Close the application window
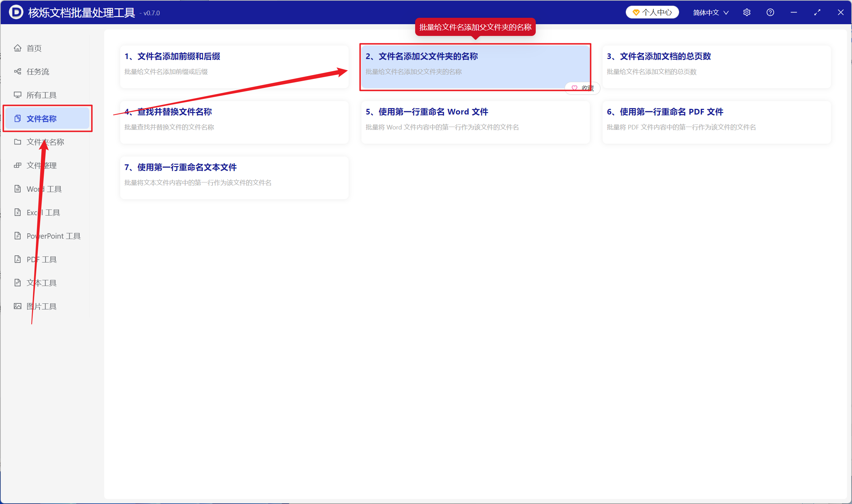The image size is (852, 504). (841, 12)
